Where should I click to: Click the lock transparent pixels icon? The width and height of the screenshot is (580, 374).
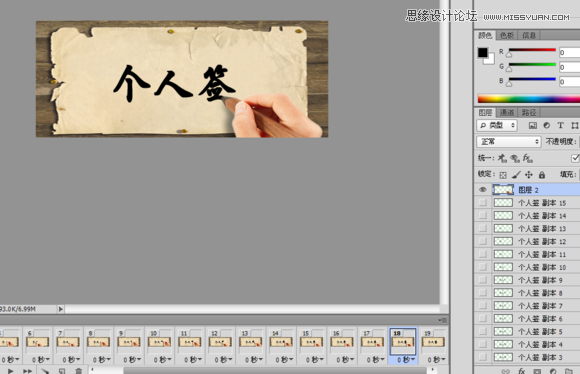tap(503, 175)
